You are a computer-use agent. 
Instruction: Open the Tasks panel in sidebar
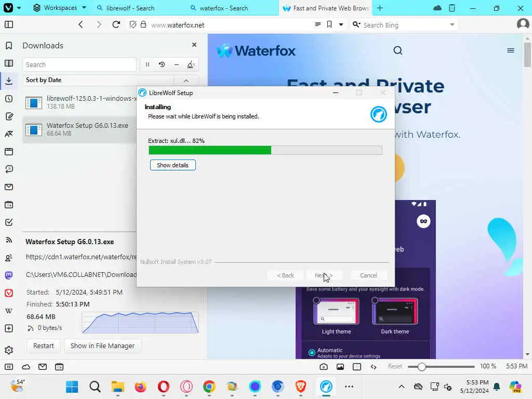coord(9,222)
